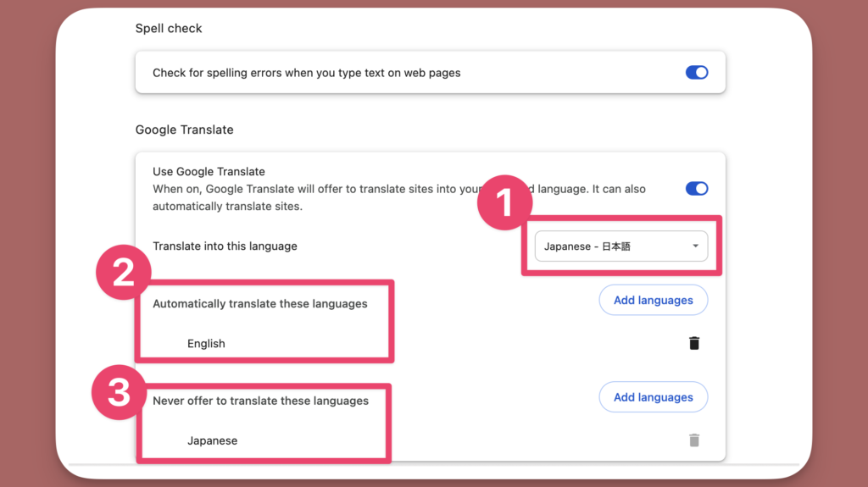Open the Japanese - 日本語 language dropdown

tap(620, 246)
